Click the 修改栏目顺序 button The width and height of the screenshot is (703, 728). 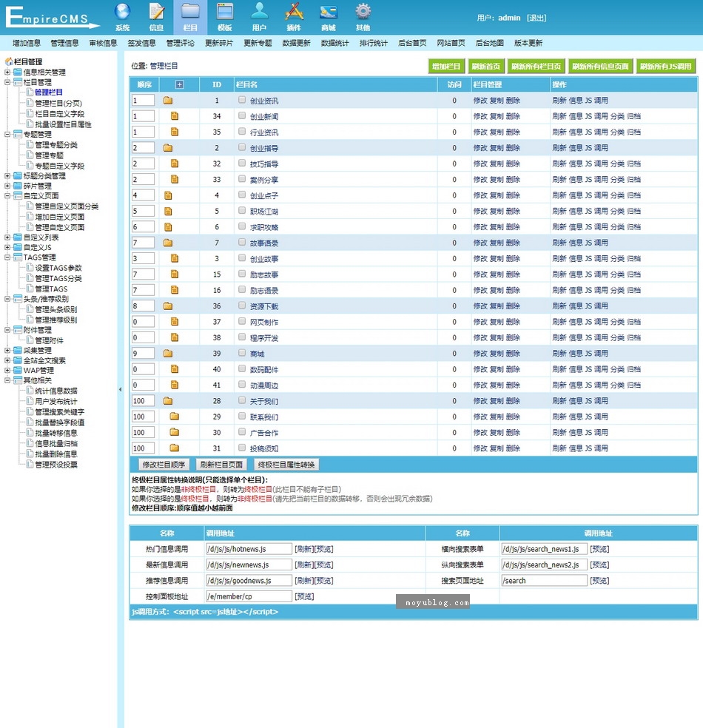point(164,465)
